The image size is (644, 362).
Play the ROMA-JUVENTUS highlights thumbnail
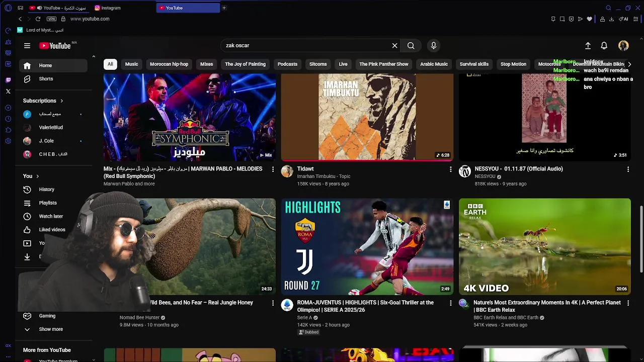pyautogui.click(x=367, y=246)
